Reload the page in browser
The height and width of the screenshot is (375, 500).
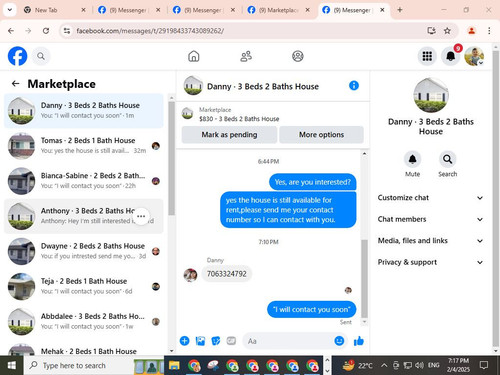click(46, 31)
